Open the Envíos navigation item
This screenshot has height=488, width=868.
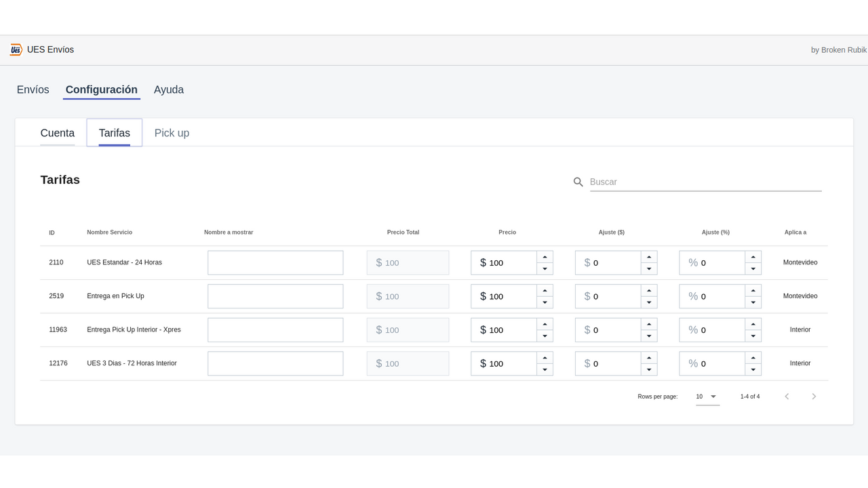coord(33,89)
